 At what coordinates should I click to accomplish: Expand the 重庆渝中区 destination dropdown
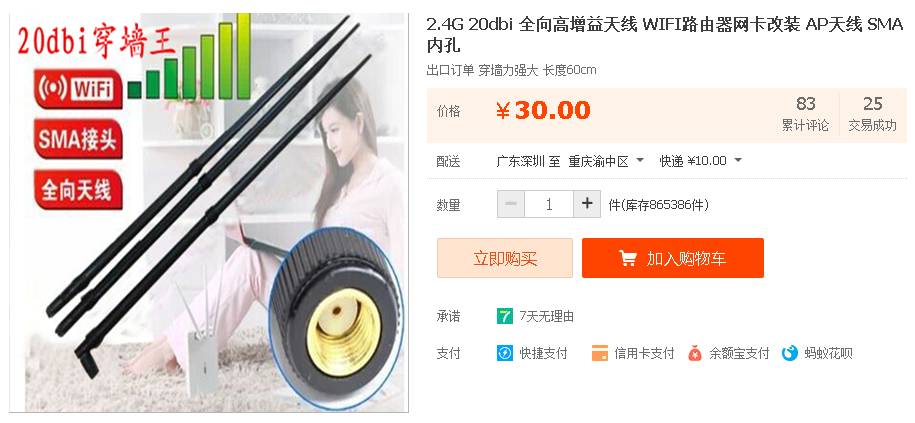[x=607, y=161]
